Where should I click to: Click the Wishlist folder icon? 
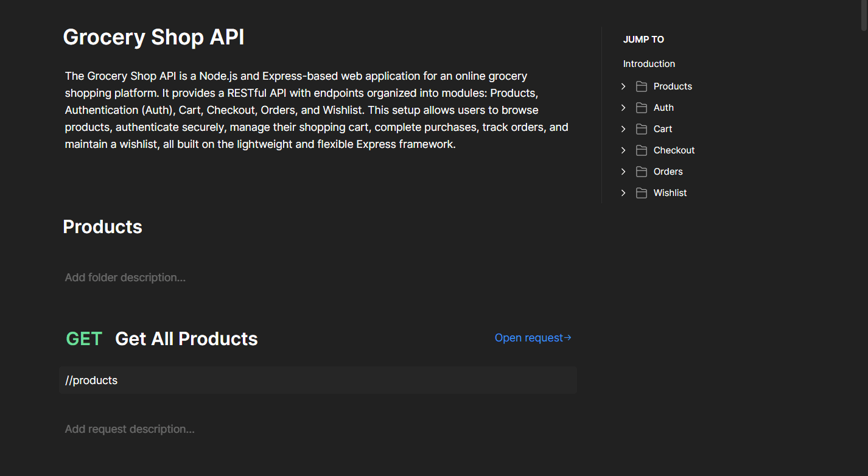pos(642,193)
